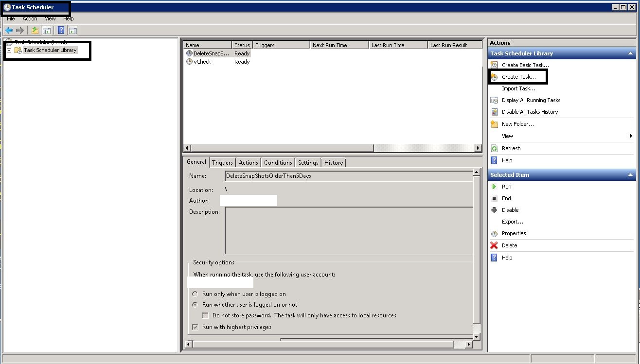This screenshot has height=364, width=640.
Task: Click the Back arrow toolbar icon
Action: [x=9, y=31]
